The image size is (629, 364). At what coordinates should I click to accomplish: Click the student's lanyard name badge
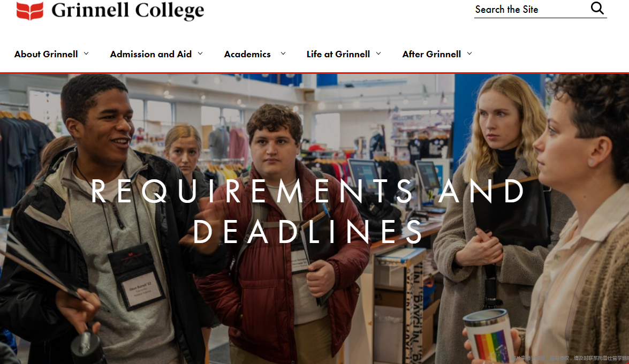[137, 277]
